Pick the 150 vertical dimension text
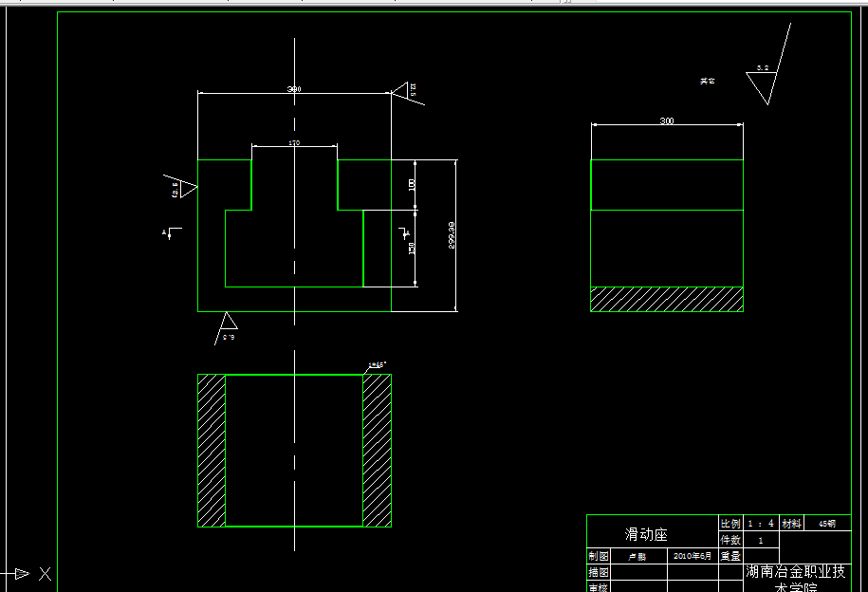 [412, 249]
